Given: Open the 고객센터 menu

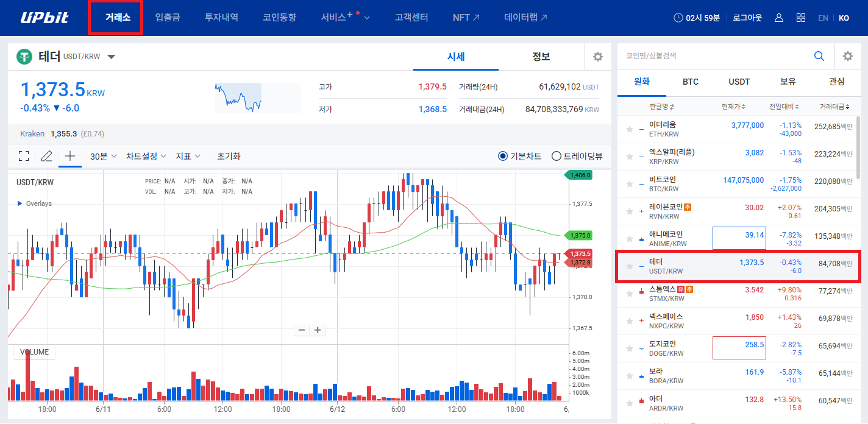Looking at the screenshot, I should tap(411, 17).
